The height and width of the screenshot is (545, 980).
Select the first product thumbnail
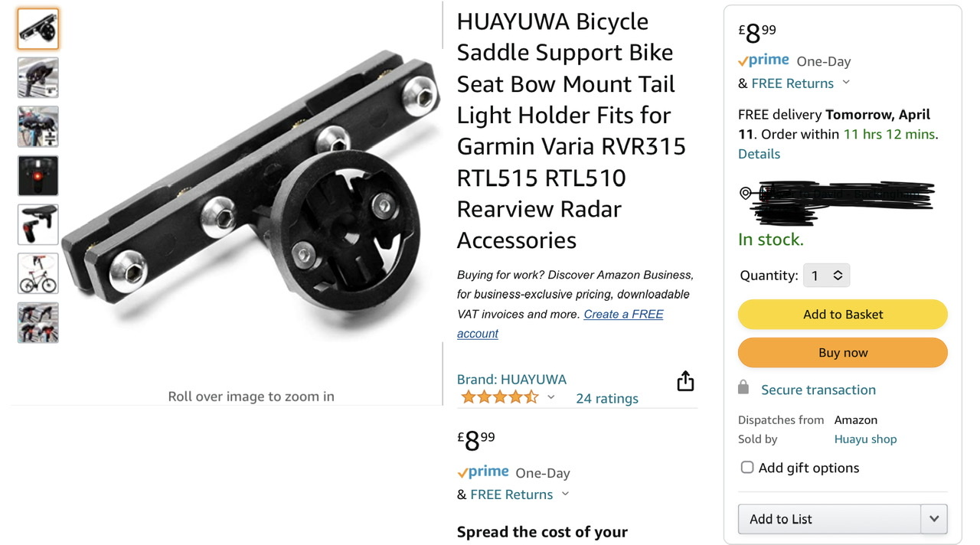click(x=38, y=29)
